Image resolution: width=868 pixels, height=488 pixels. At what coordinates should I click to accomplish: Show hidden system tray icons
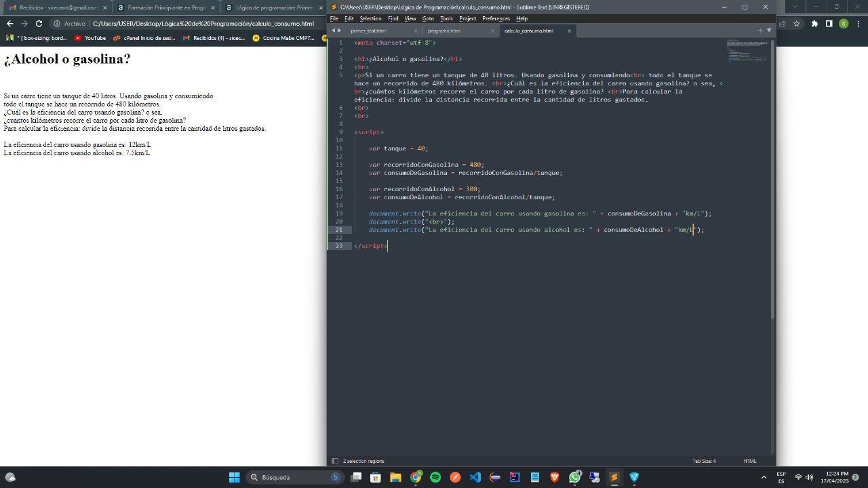tap(764, 477)
